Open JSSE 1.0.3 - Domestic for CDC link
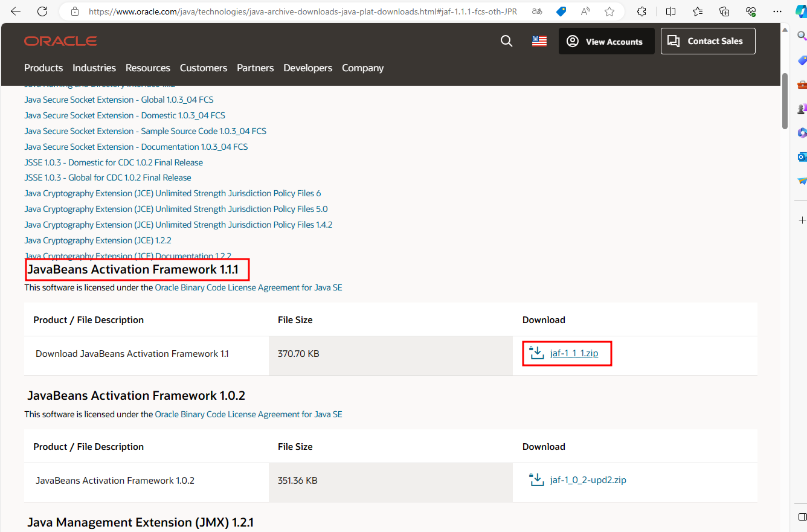Image resolution: width=807 pixels, height=532 pixels. (x=114, y=162)
